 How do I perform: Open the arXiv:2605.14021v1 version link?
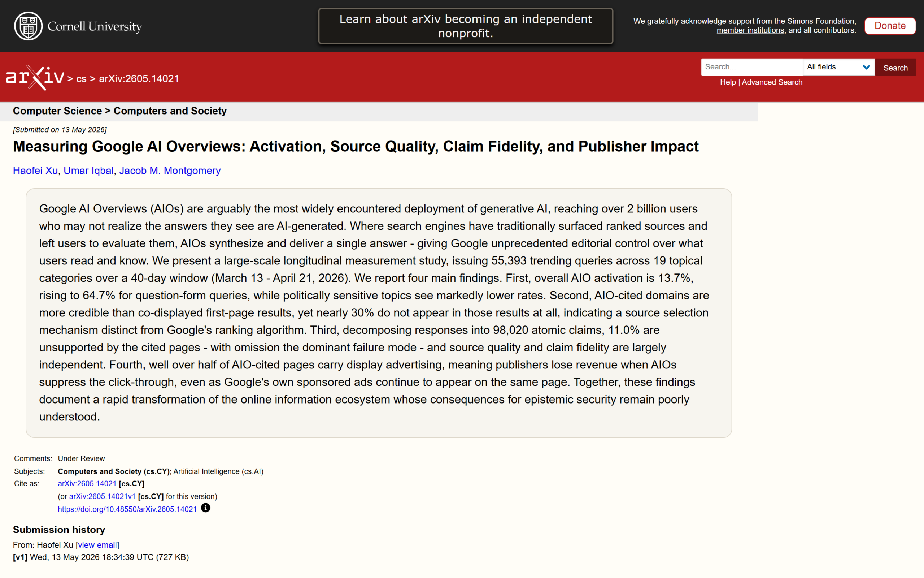tap(103, 496)
